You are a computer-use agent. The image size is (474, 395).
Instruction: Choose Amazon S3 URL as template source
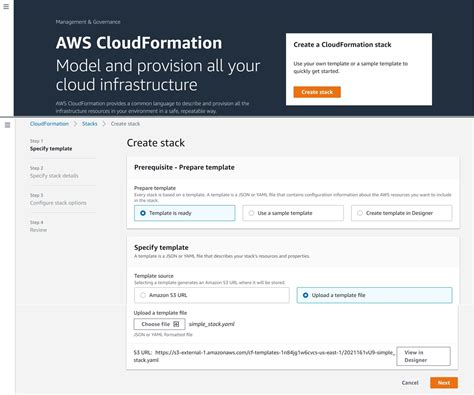click(212, 295)
